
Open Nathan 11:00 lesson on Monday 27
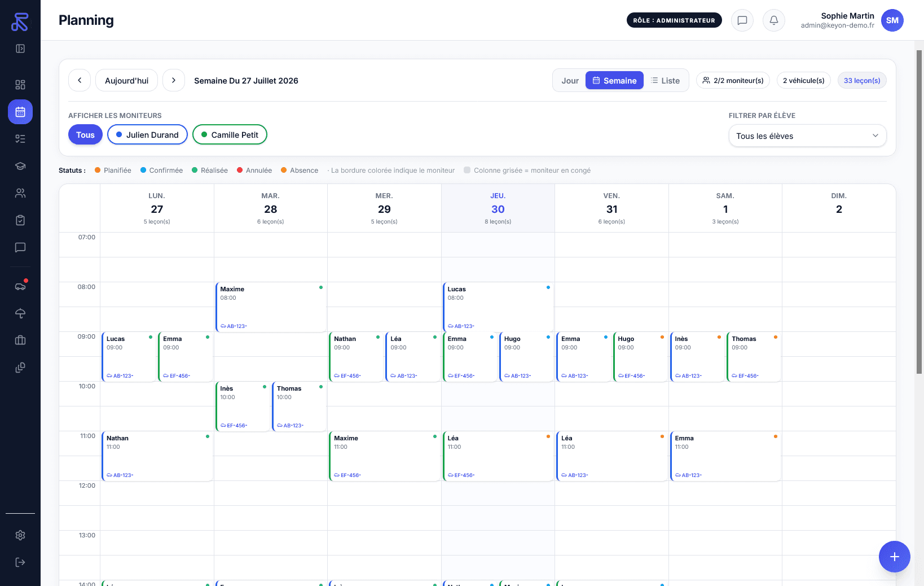pyautogui.click(x=157, y=456)
